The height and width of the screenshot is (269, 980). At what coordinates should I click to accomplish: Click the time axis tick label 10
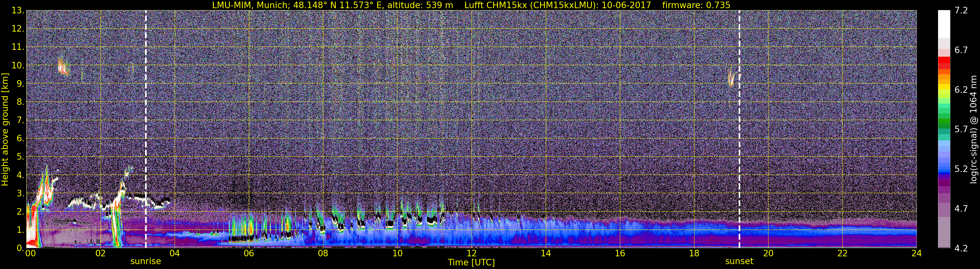point(397,254)
